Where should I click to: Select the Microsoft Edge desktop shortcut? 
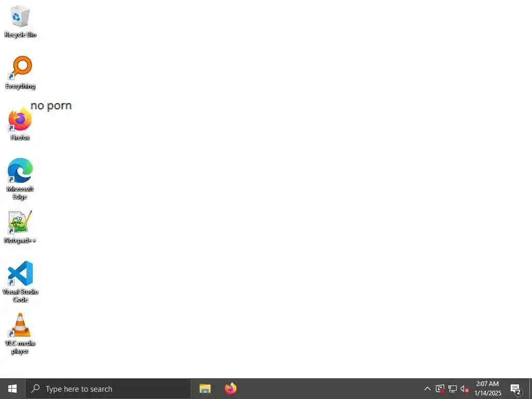coord(20,179)
